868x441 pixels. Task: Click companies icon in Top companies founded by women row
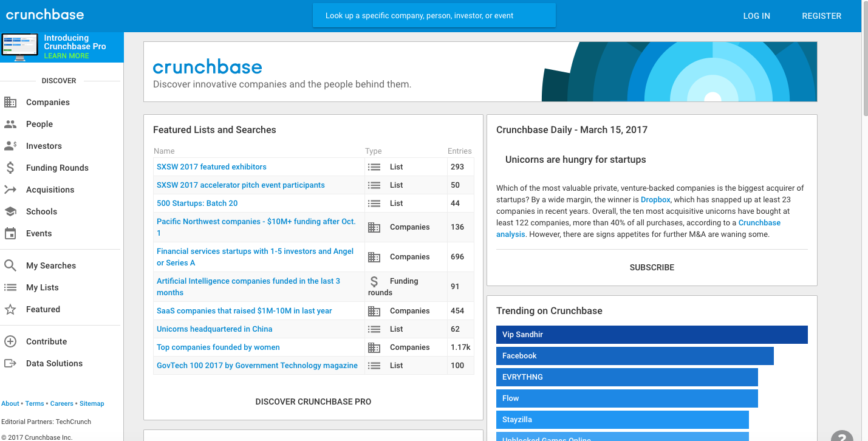pyautogui.click(x=375, y=347)
